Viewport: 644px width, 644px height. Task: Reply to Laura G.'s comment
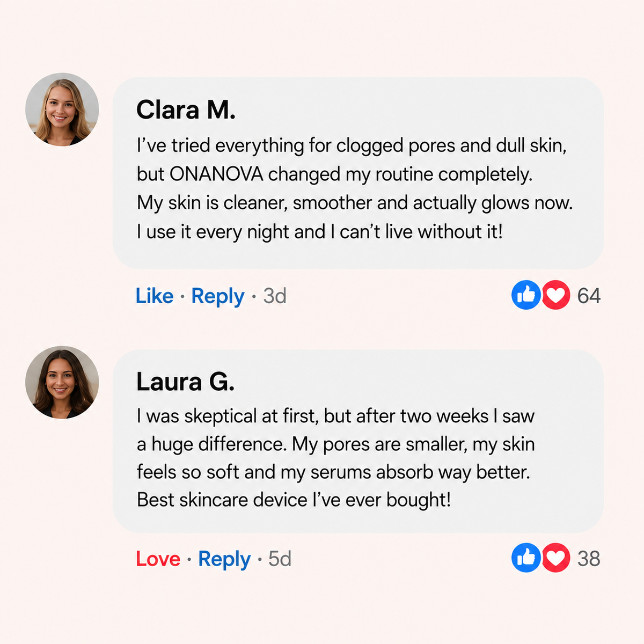pos(224,559)
